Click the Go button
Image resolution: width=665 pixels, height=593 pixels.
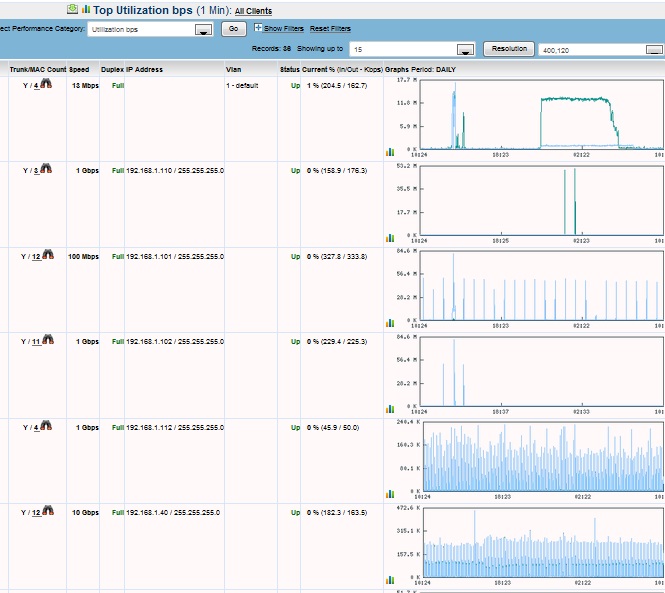tap(234, 29)
